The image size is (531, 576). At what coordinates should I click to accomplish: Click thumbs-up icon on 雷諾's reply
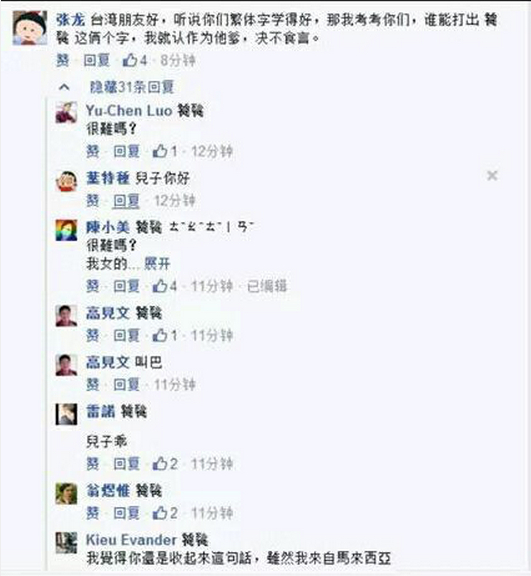tap(160, 464)
